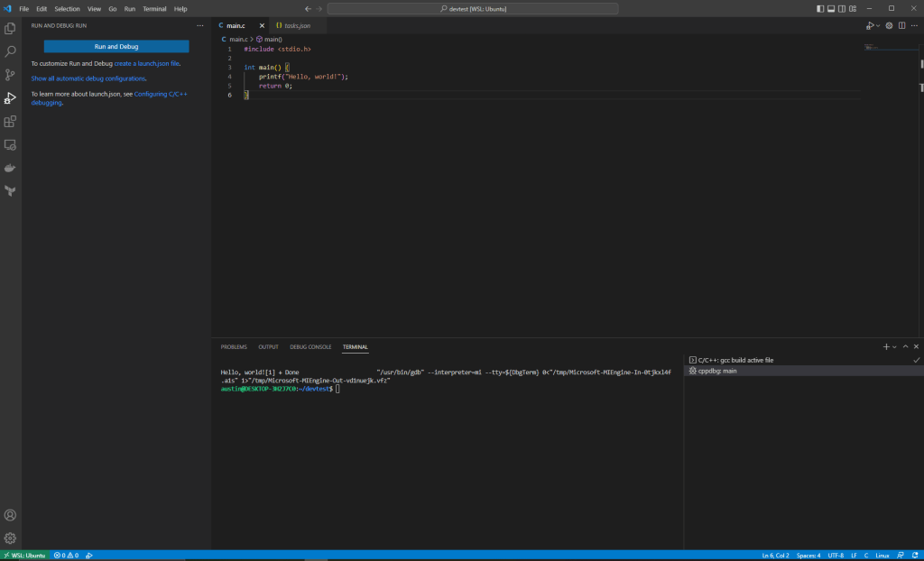The width and height of the screenshot is (924, 561).
Task: Open the Extensions view icon
Action: [11, 121]
